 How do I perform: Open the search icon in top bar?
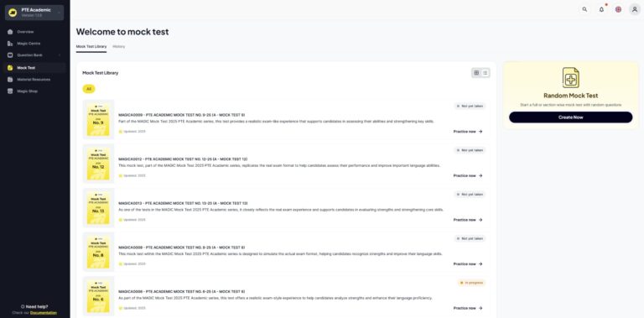584,9
